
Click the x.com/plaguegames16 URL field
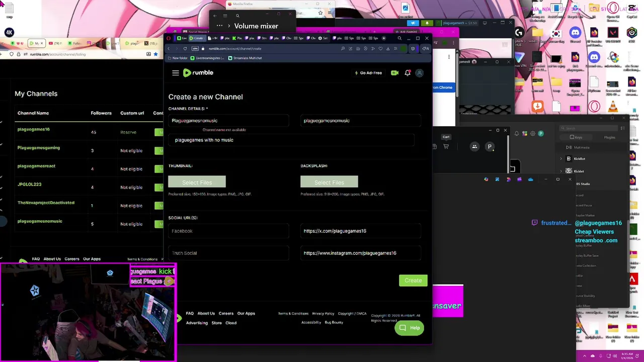tap(361, 231)
